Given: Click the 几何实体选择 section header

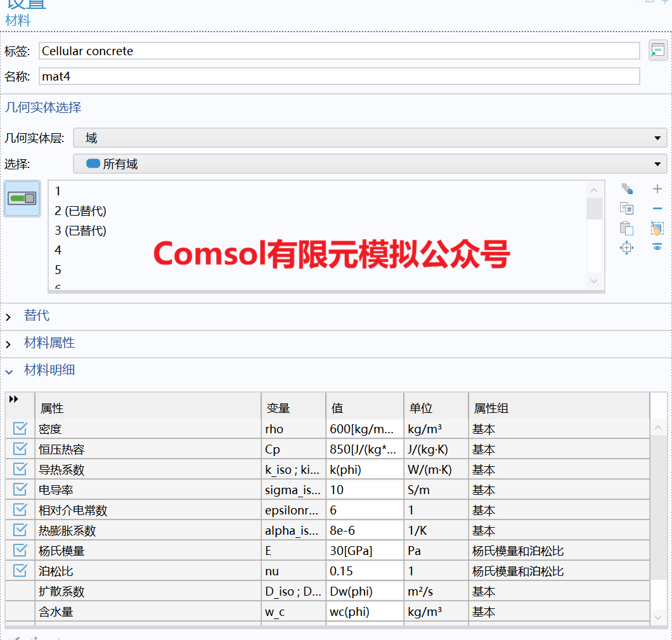Looking at the screenshot, I should (43, 107).
